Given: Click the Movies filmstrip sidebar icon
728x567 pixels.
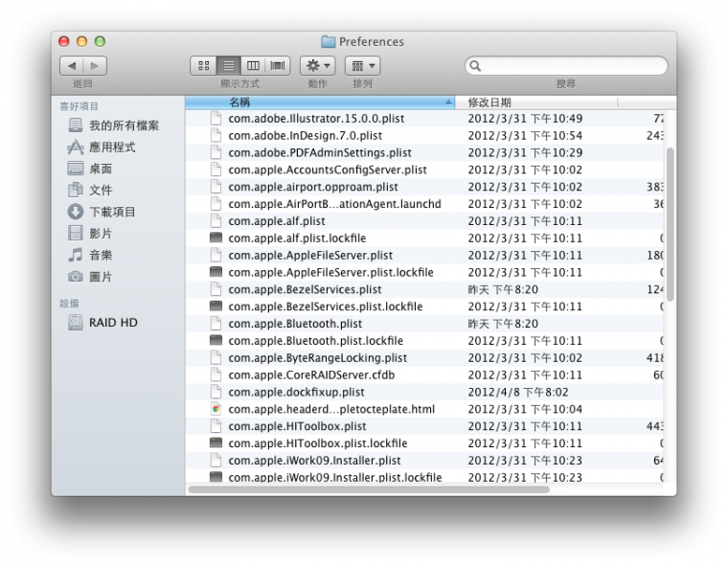Looking at the screenshot, I should coord(76,233).
